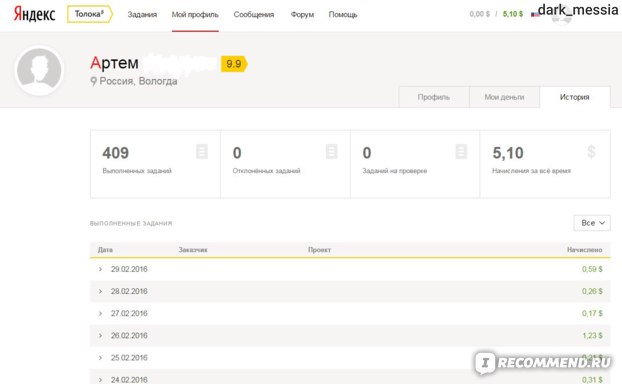This screenshot has height=384, width=622.
Task: Click the 0,59 $ amount
Action: (x=592, y=269)
